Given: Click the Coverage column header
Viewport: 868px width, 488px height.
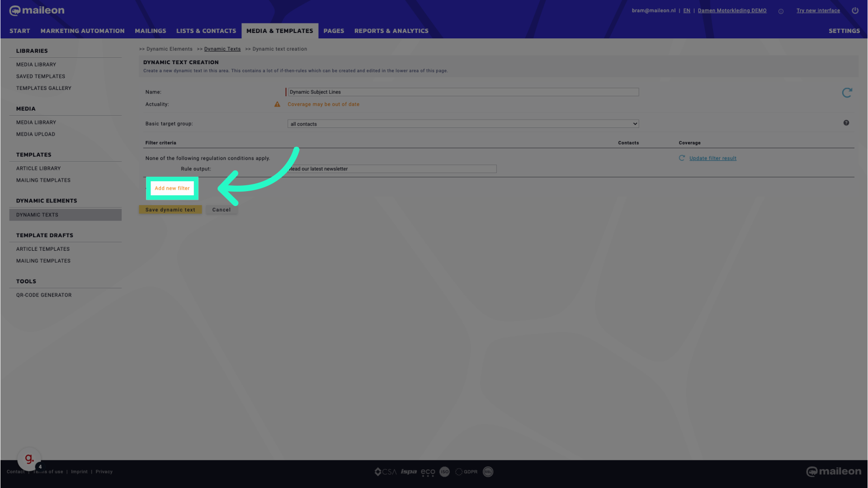Looking at the screenshot, I should (x=689, y=143).
